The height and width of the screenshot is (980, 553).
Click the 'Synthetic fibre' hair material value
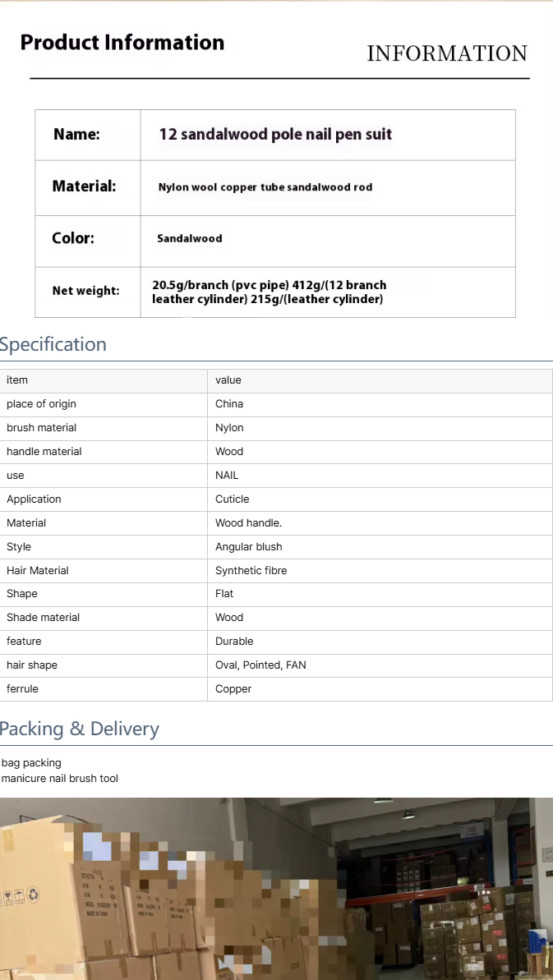(251, 571)
